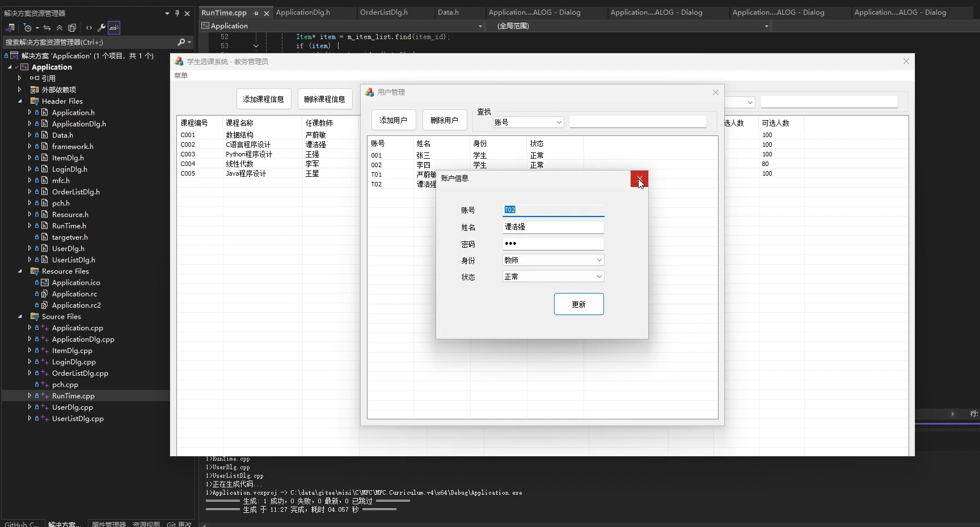Screen dimensions: 980x527
Task: Click the 删除用户 delete user button
Action: (x=445, y=120)
